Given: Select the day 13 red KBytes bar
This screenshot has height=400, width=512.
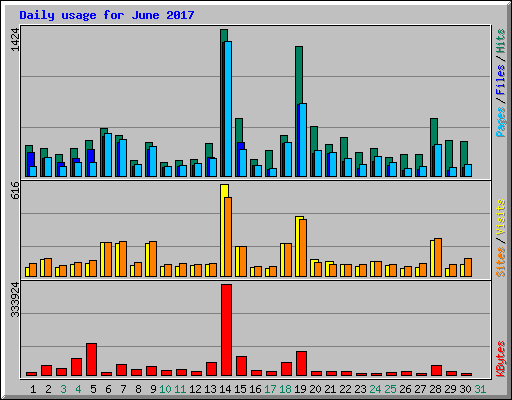Looking at the screenshot, I should (x=211, y=369).
